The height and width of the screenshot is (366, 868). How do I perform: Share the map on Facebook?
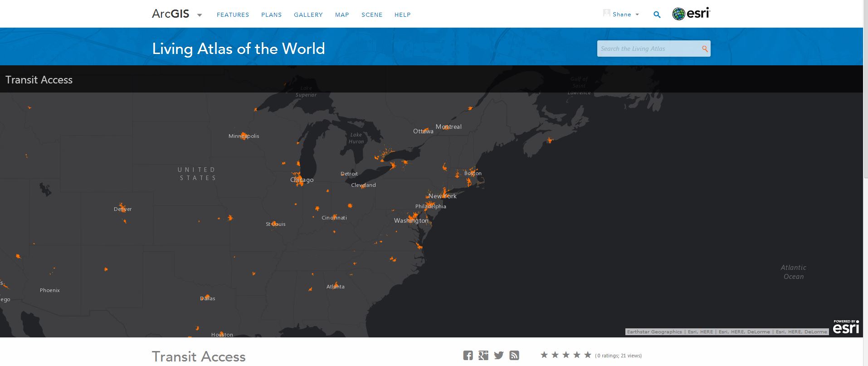[x=468, y=356]
